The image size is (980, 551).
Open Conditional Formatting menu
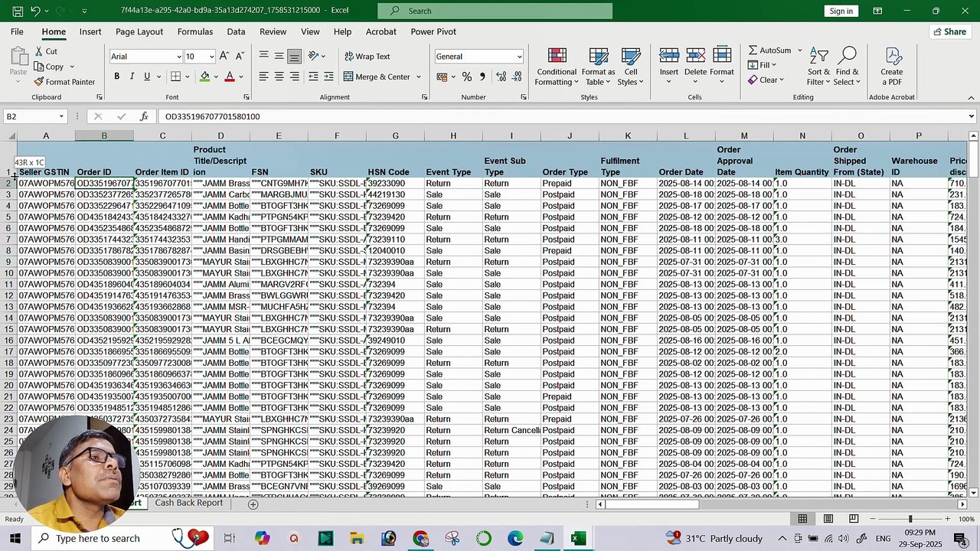[x=557, y=67]
